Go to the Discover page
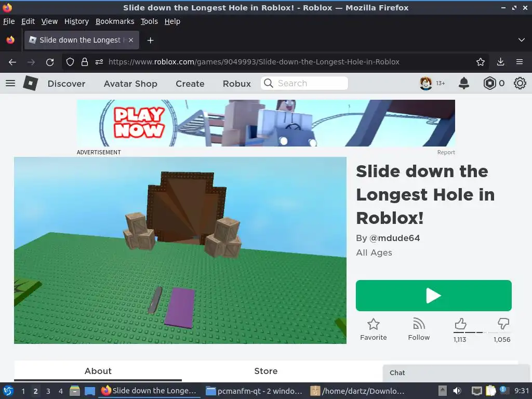The width and height of the screenshot is (532, 399). pos(66,84)
